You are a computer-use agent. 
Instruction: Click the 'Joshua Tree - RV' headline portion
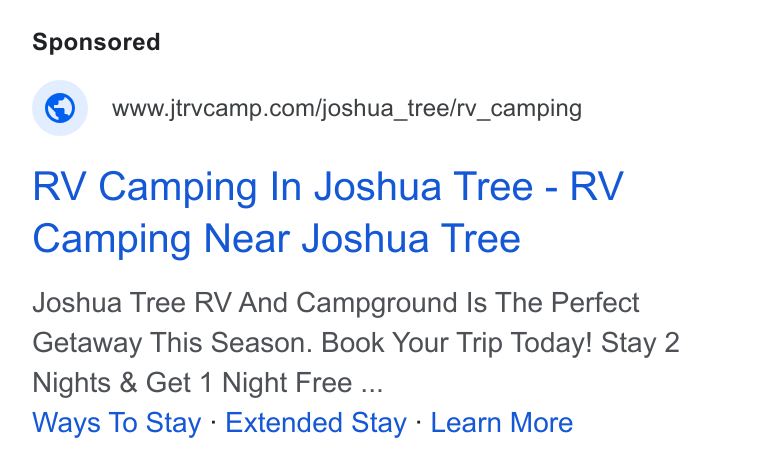[x=469, y=186]
